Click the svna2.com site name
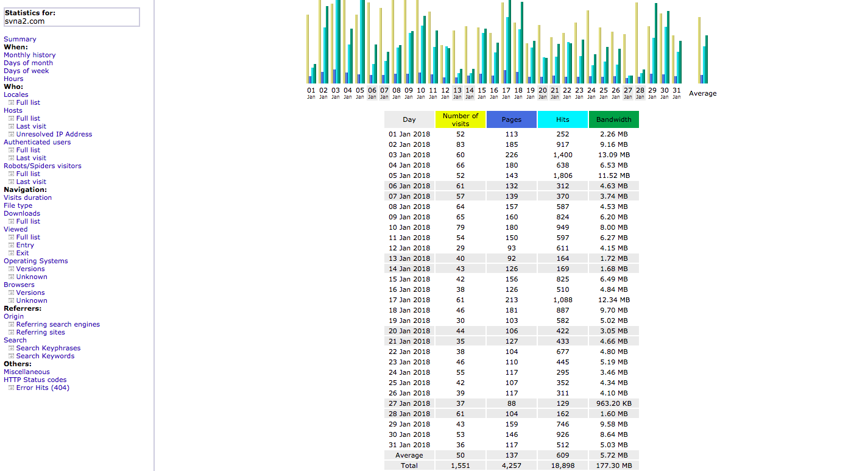868x471 pixels. pyautogui.click(x=24, y=21)
